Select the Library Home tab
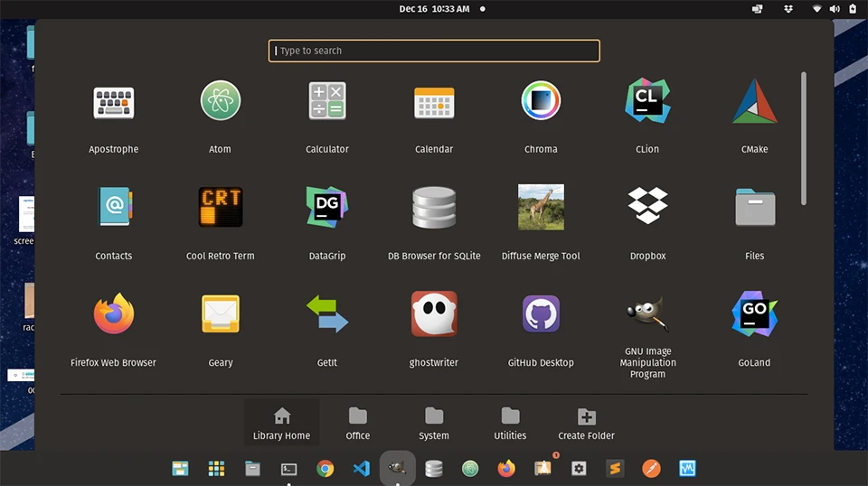Viewport: 868px width, 486px height. (282, 423)
